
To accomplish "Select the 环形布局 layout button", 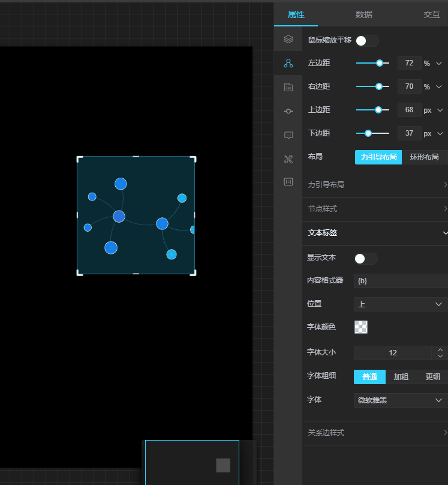I will 425,157.
